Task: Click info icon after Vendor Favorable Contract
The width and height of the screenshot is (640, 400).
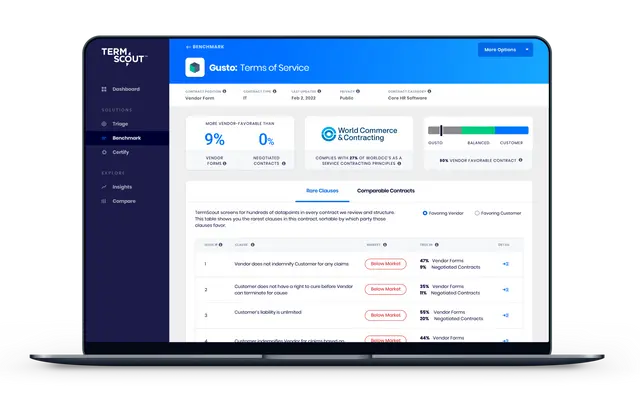Action: click(520, 160)
